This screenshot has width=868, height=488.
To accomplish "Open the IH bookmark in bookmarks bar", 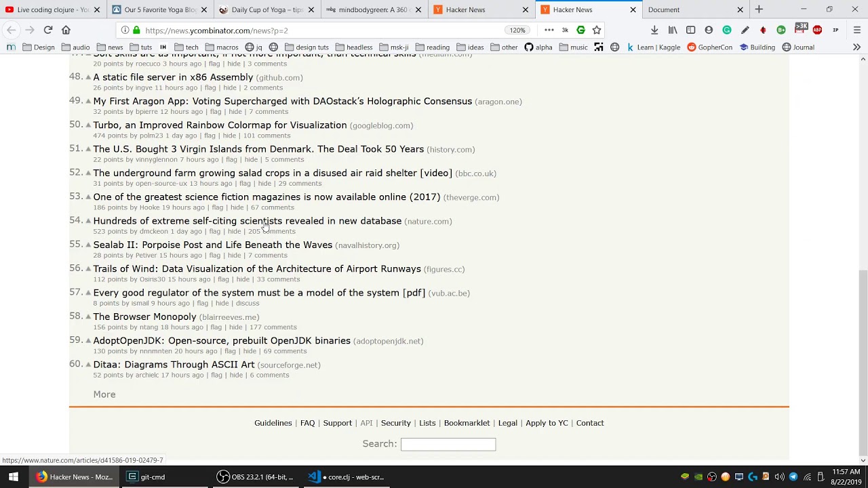I will [x=163, y=47].
